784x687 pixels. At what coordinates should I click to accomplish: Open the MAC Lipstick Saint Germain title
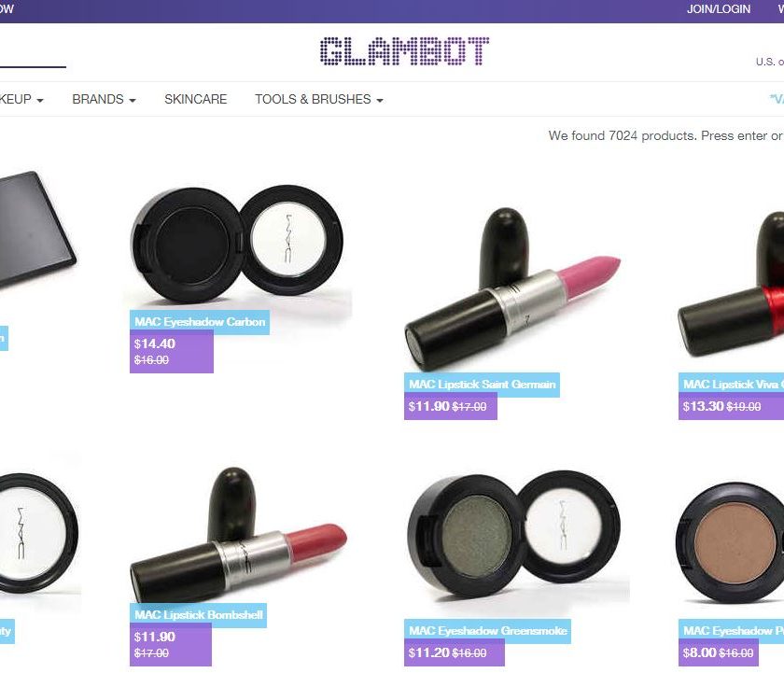482,385
